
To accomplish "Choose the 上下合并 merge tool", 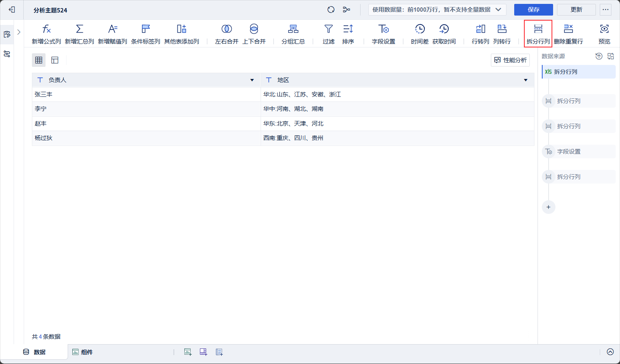I will click(x=254, y=34).
